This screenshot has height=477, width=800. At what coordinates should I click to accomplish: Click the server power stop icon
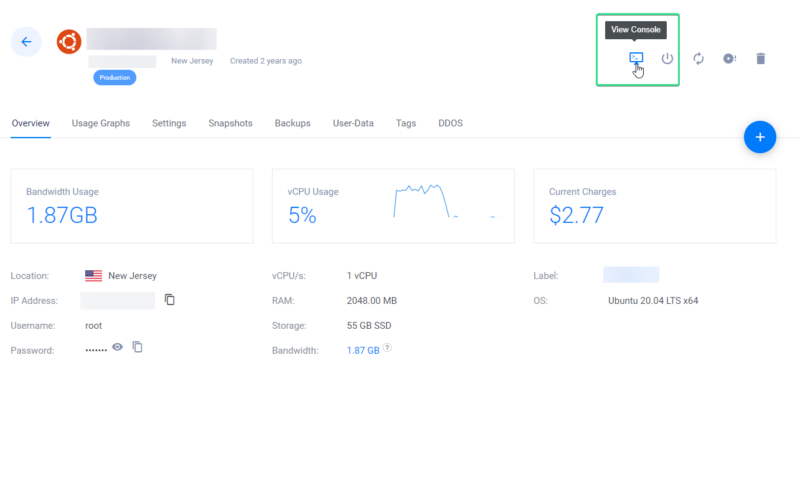(x=668, y=59)
